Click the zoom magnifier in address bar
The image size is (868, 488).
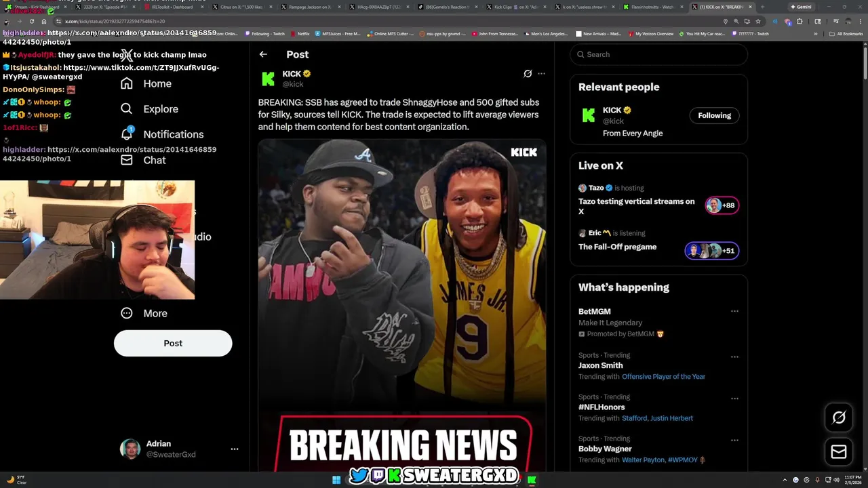point(736,21)
